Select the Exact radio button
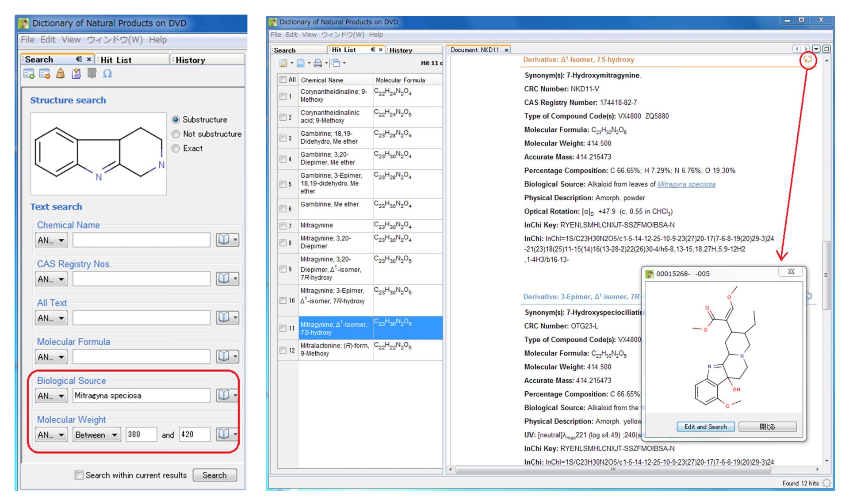 click(176, 149)
